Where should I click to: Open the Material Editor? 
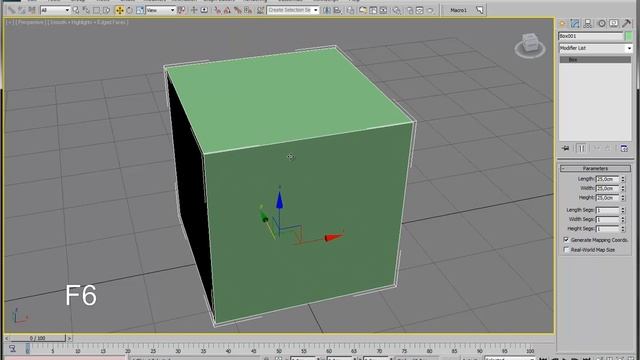(396, 10)
